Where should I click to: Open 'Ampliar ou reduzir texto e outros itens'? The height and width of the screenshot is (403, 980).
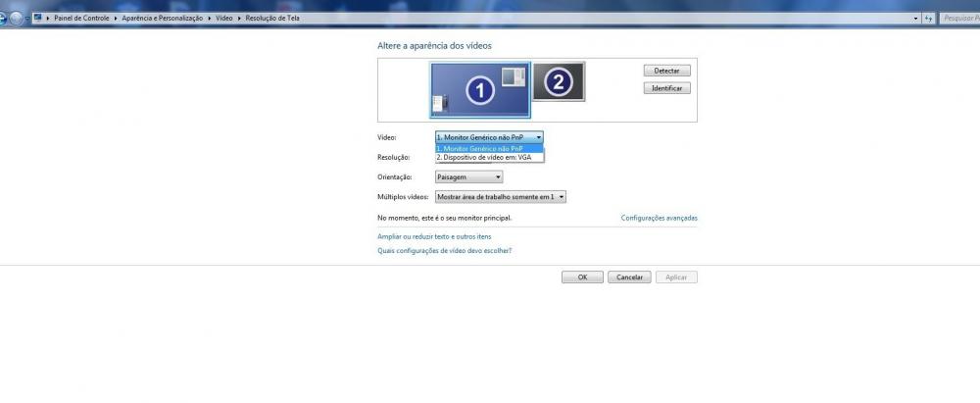[x=434, y=237]
